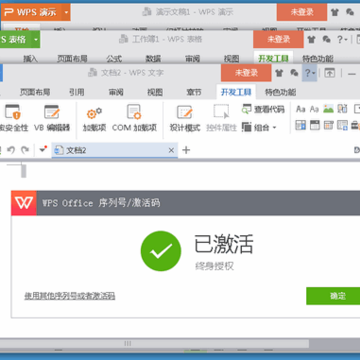Viewport: 360px width, 360px height.
Task: Open chat icon in WPS 表格 title bar
Action: pyautogui.click(x=326, y=40)
